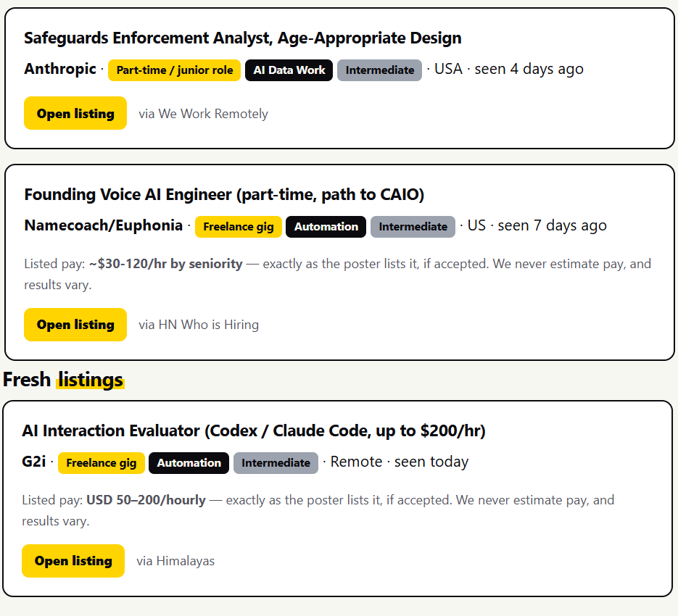Select the Anthropic company name

click(x=60, y=69)
